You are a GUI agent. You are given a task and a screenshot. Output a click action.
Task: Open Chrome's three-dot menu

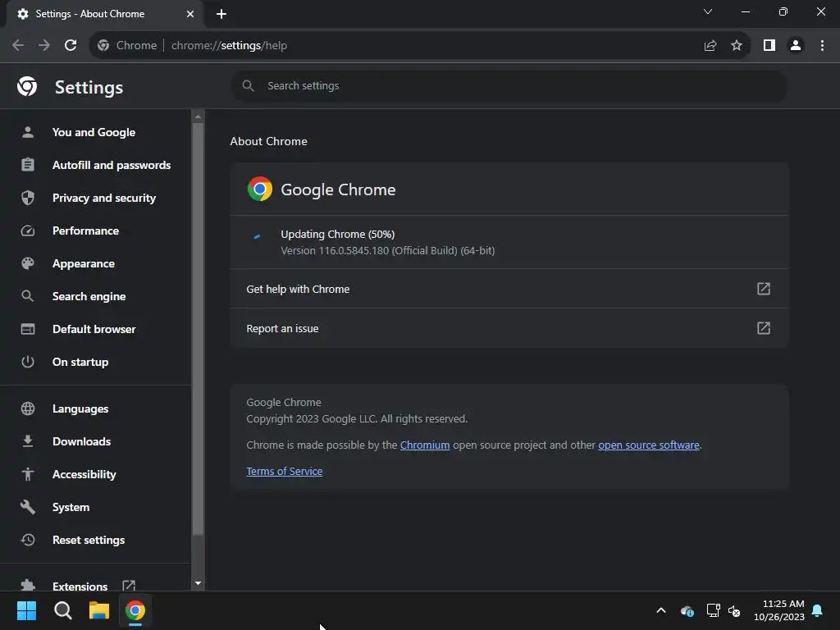click(822, 46)
